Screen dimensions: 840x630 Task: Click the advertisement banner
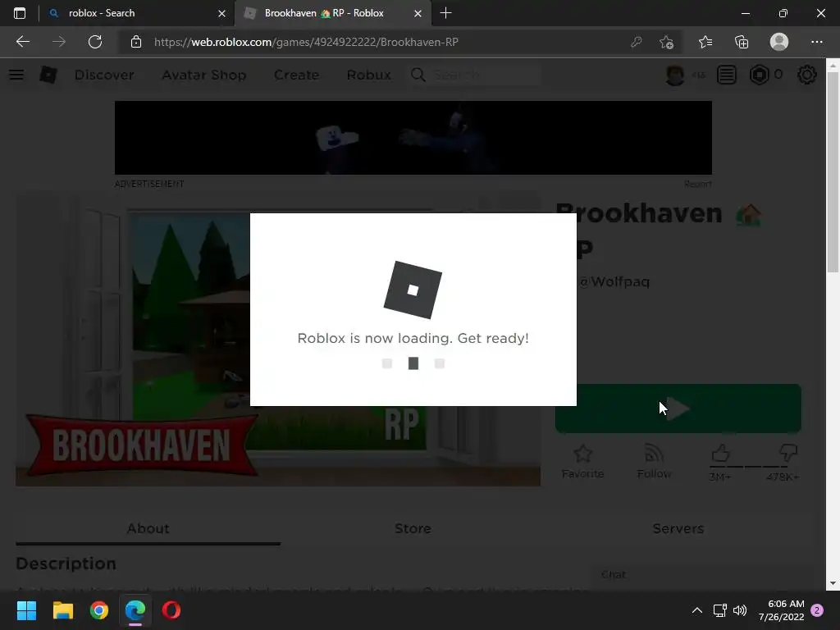pos(413,138)
